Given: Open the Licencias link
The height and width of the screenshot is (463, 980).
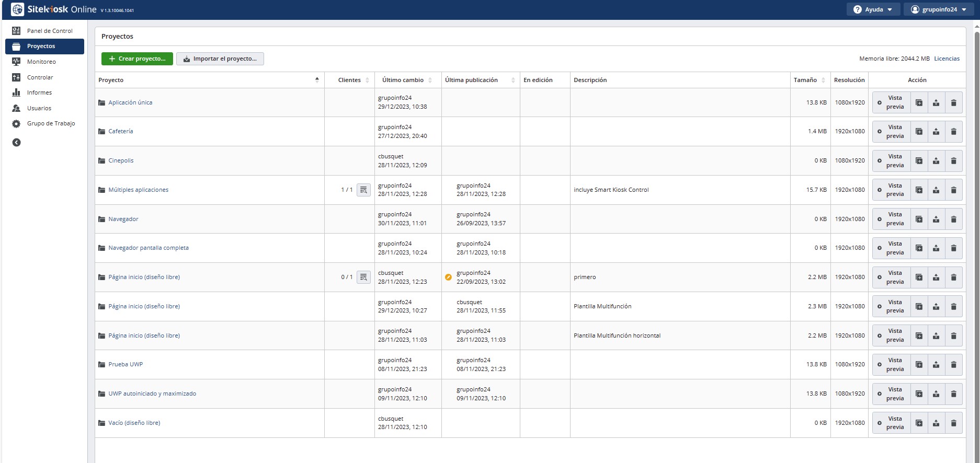Looking at the screenshot, I should (x=947, y=59).
